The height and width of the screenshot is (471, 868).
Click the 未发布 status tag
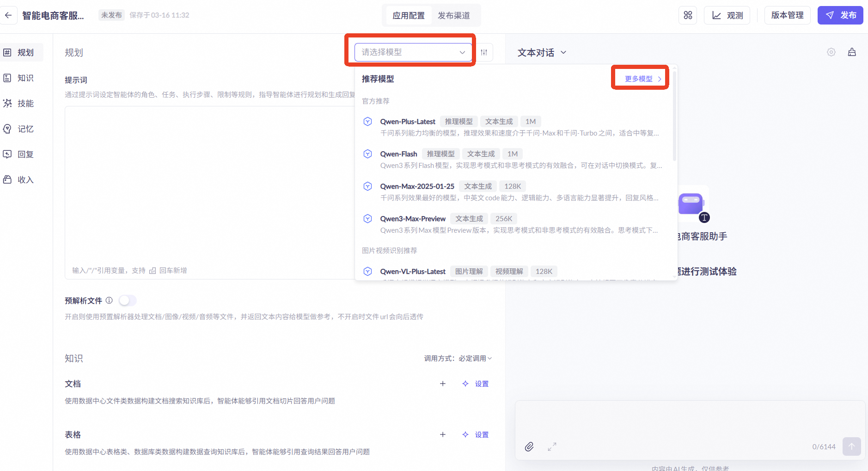[111, 15]
